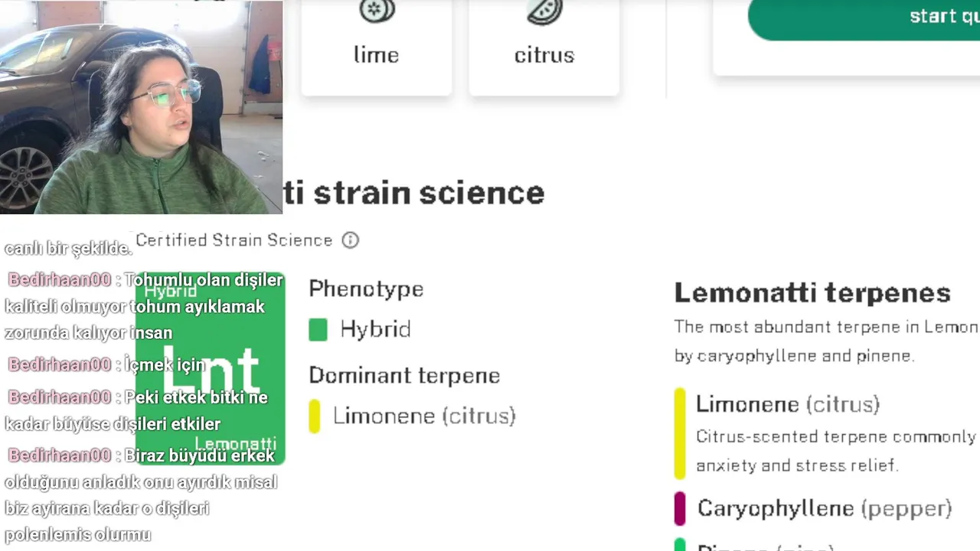This screenshot has height=551, width=980.
Task: Click the lime flavor icon
Action: (377, 11)
